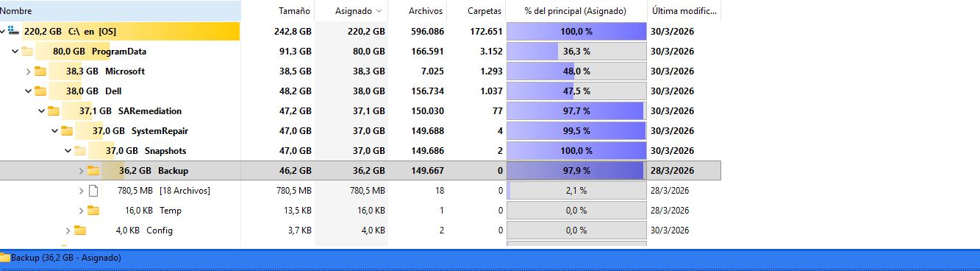Screen dimensions: 980x271
Task: Expand the Temp folder node
Action: (82, 211)
